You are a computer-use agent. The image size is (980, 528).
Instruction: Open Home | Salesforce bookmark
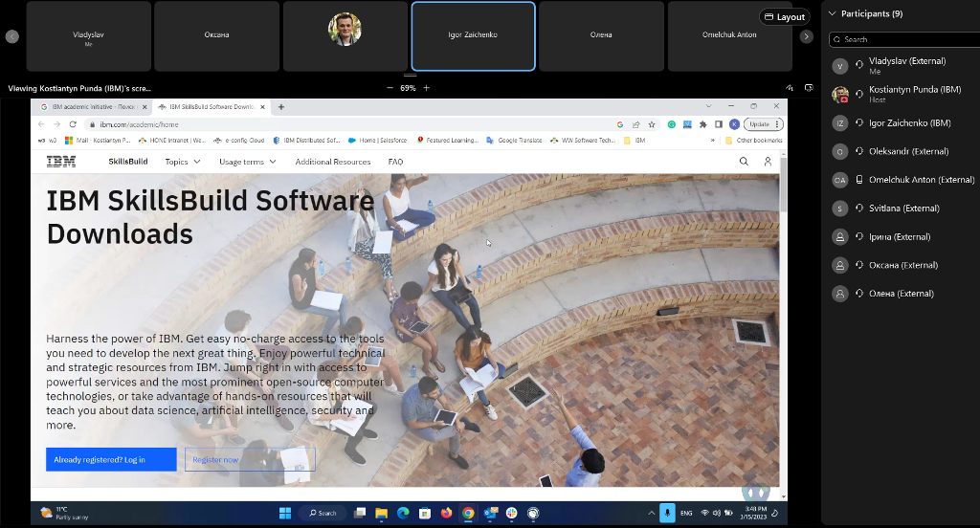point(377,141)
